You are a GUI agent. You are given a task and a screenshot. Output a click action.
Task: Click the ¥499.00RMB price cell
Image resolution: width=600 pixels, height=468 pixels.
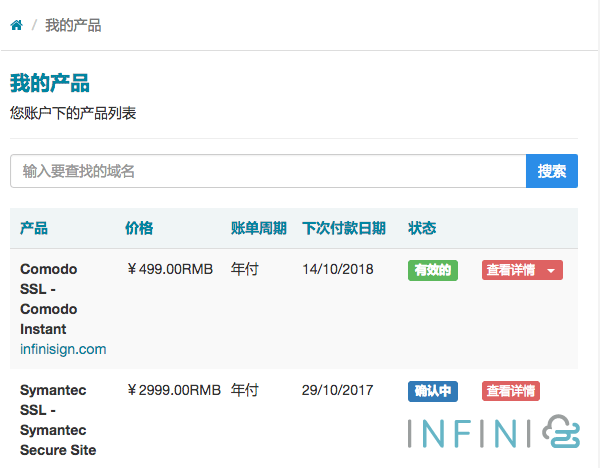point(170,269)
